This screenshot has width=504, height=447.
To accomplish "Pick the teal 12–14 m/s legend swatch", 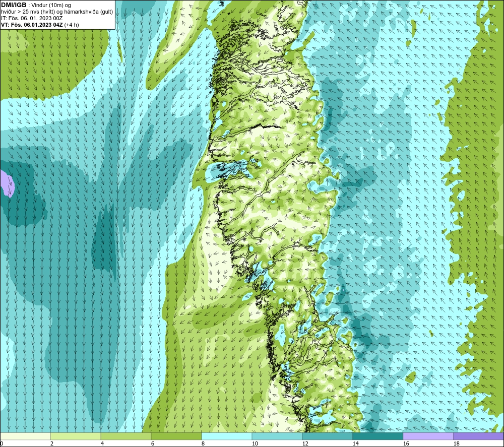I will tap(327, 436).
